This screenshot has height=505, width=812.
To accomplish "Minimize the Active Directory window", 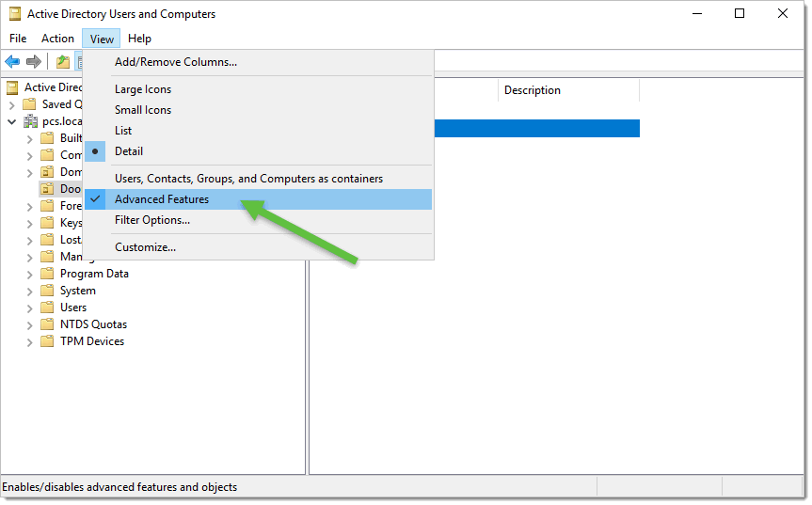I will [697, 14].
